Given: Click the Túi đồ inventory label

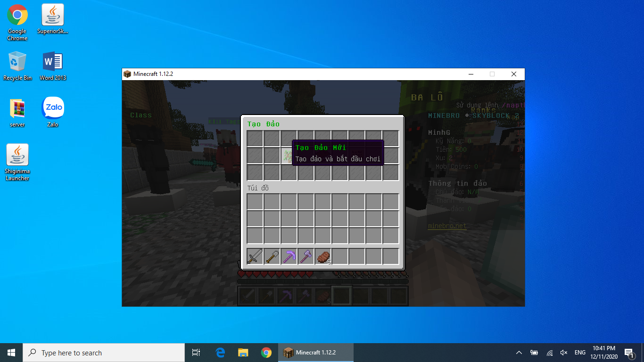Looking at the screenshot, I should coord(258,188).
